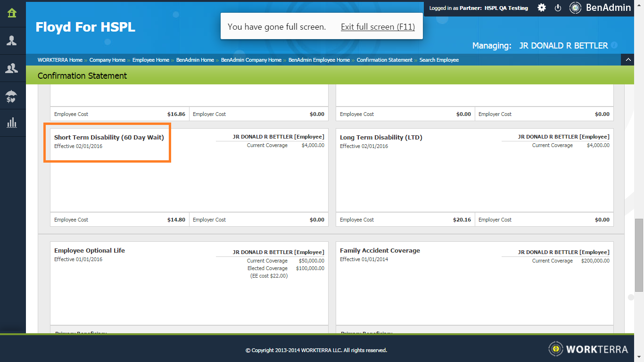Collapse the breadcrumb bar with arrow
644x362 pixels.
click(627, 60)
